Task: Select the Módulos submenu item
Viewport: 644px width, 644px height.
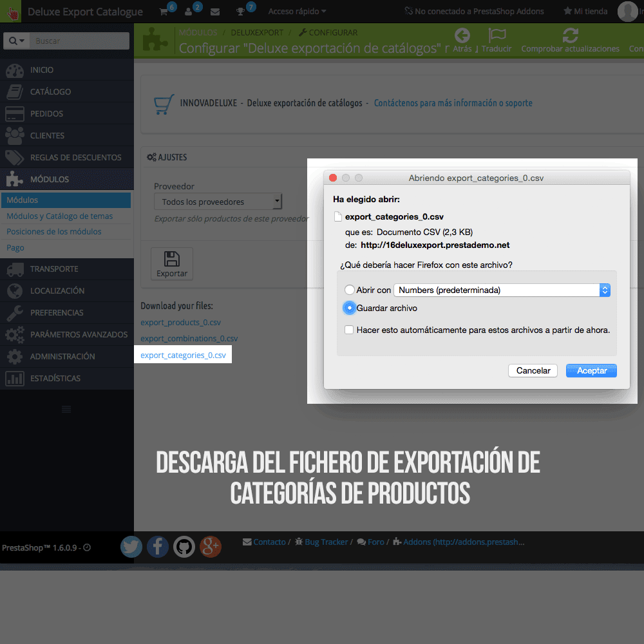Action: coord(66,200)
